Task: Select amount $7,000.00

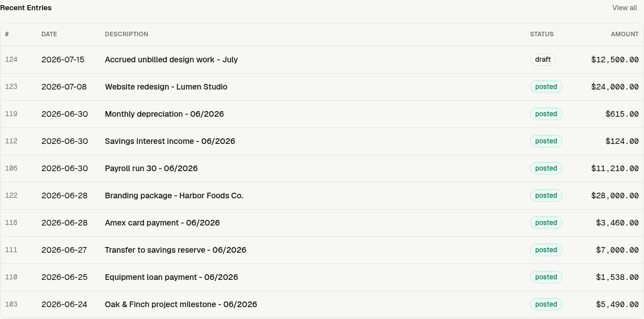Action: coord(617,250)
